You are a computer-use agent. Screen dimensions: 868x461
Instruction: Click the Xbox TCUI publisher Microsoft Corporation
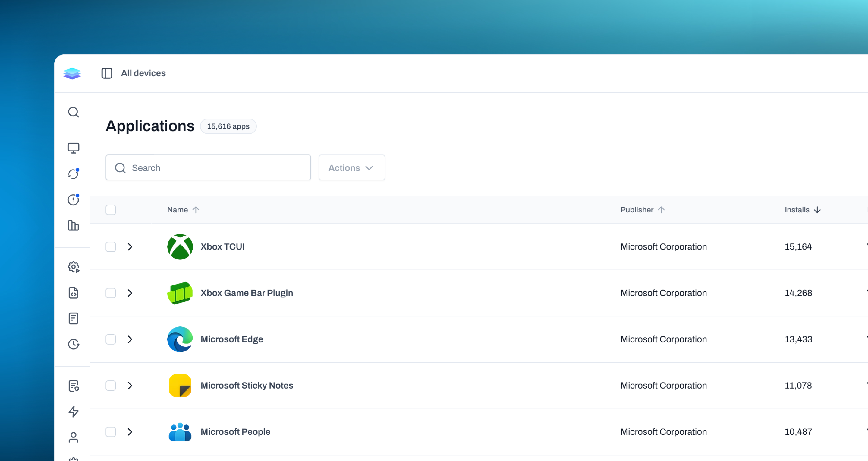[663, 247]
